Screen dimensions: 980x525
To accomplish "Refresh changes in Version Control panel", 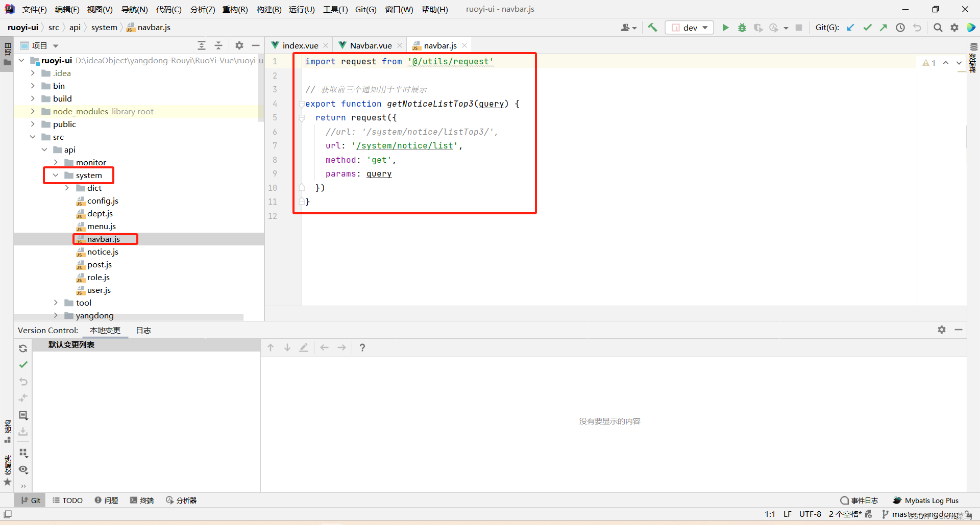I will [x=23, y=348].
